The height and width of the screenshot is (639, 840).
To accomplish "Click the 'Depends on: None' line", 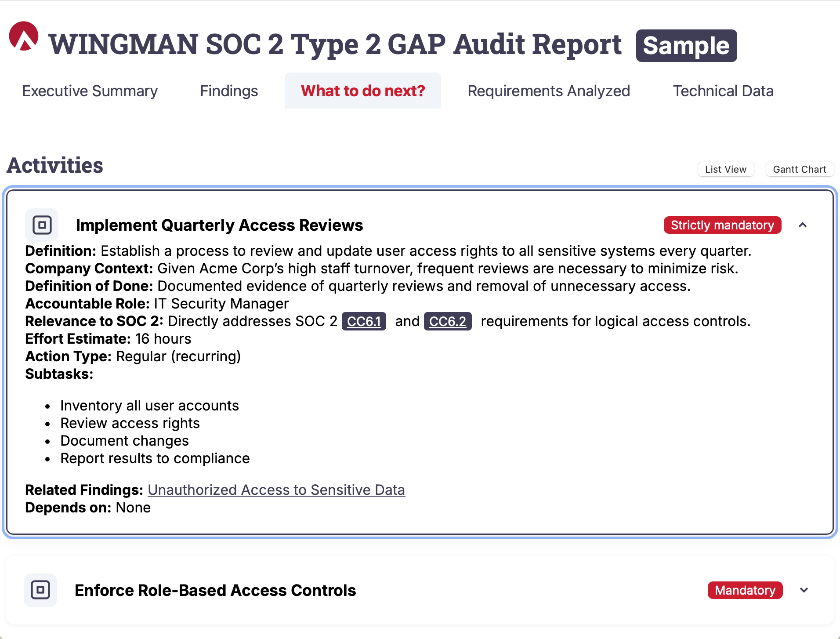I will 88,507.
